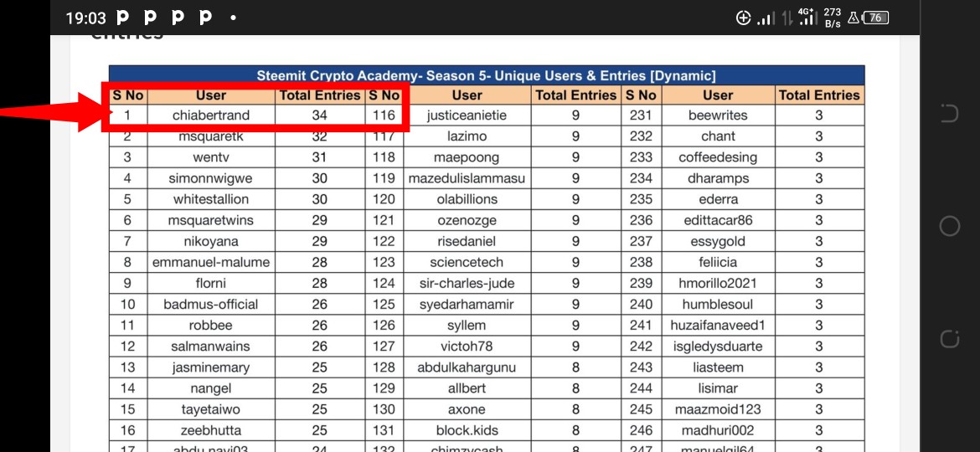Tap the Recents rounded-square navigation button
Image resolution: width=980 pixels, height=452 pixels.
click(949, 339)
